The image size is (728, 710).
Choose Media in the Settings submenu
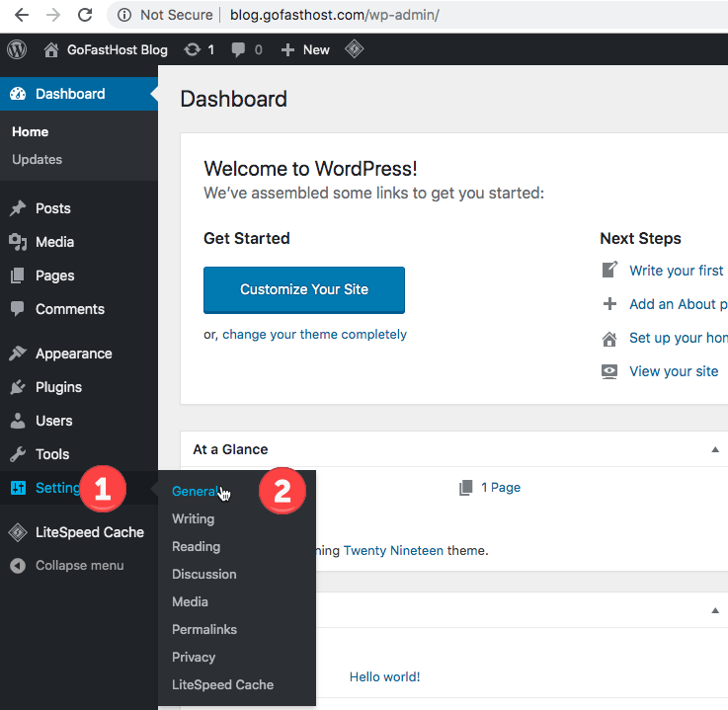click(x=190, y=602)
